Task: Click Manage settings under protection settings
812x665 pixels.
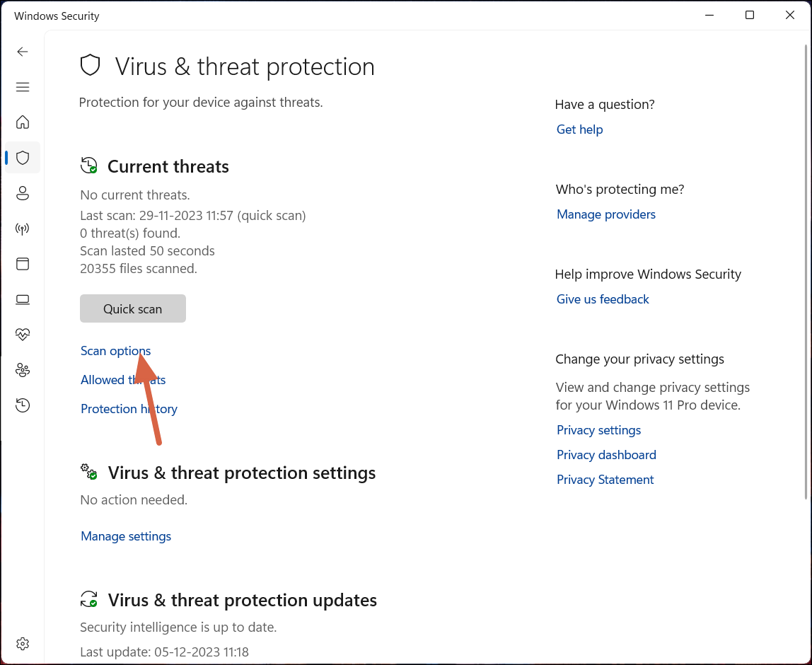Action: (x=126, y=536)
